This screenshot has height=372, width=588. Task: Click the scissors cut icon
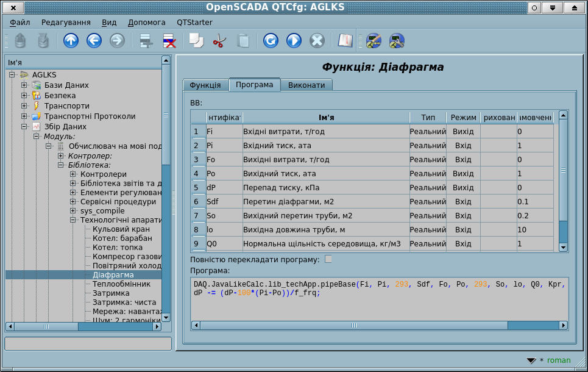(219, 41)
